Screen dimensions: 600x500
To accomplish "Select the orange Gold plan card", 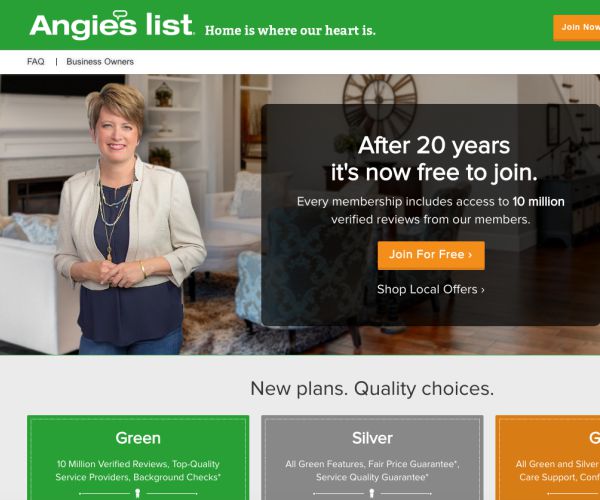I will coord(548,458).
